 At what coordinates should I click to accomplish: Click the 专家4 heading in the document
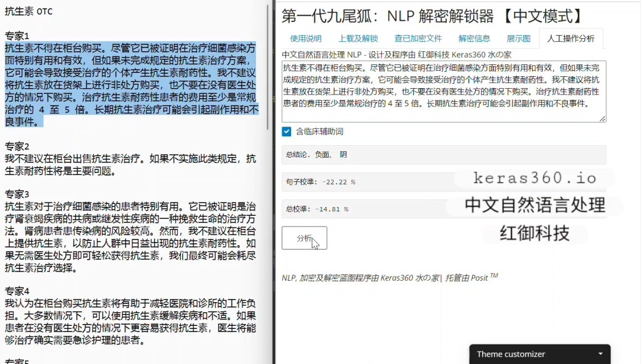point(18,291)
